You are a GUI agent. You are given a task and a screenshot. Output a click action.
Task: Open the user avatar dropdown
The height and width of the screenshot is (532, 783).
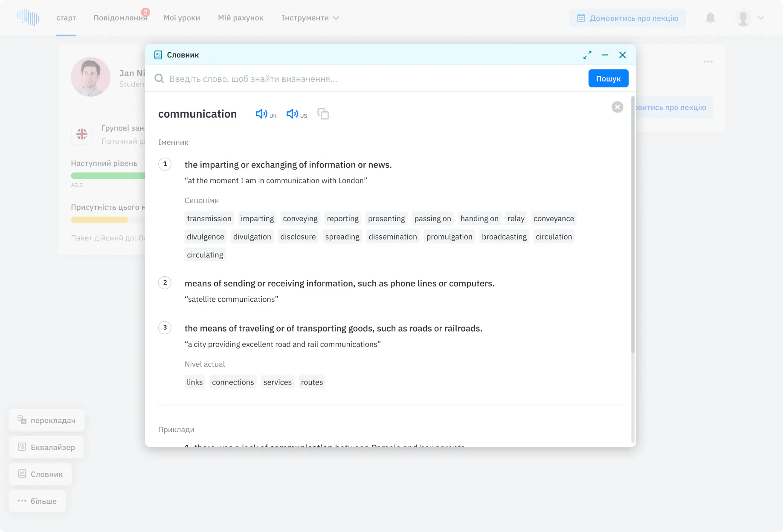pos(751,18)
